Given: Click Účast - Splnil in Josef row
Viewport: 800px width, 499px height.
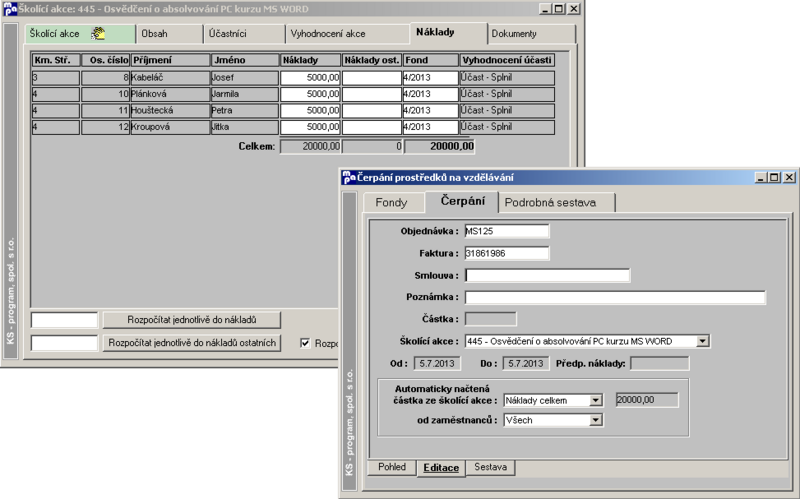Looking at the screenshot, I should pyautogui.click(x=507, y=78).
